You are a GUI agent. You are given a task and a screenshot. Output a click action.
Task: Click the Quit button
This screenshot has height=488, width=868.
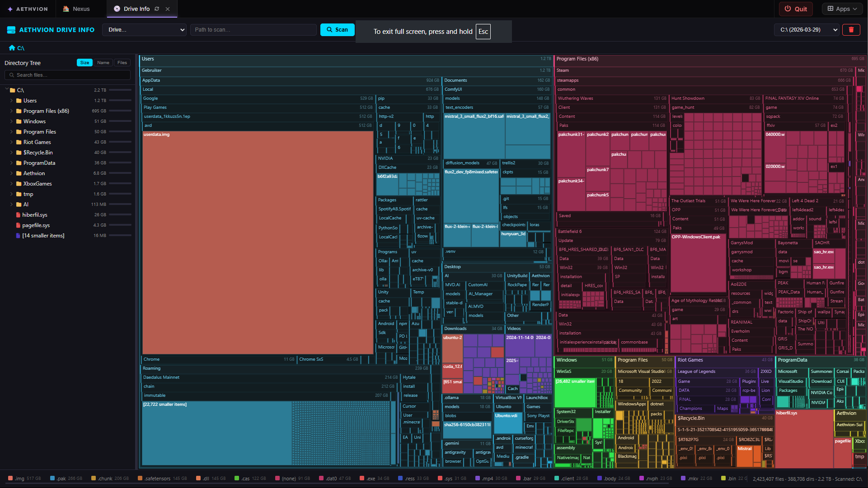(796, 9)
